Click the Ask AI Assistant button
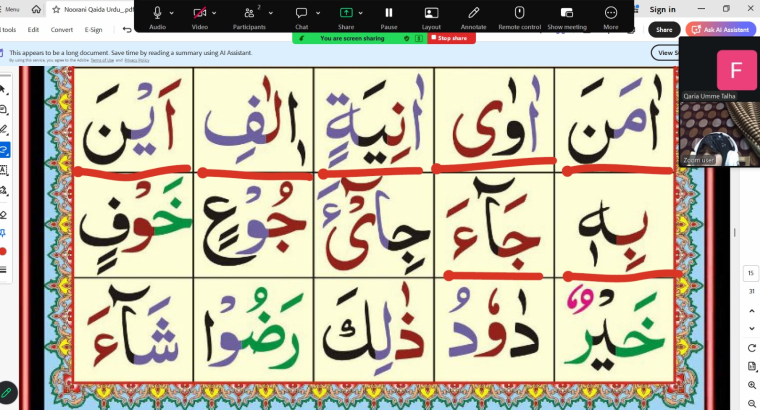The height and width of the screenshot is (410, 760). point(720,30)
